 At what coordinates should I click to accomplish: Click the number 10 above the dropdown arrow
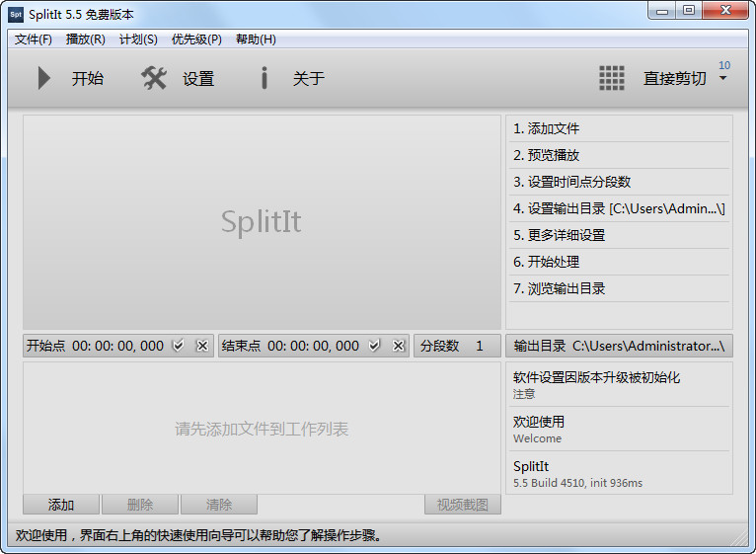(x=724, y=65)
